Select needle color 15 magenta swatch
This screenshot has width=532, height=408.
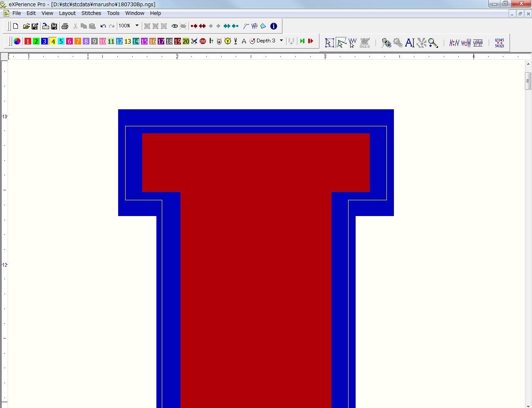click(x=144, y=41)
